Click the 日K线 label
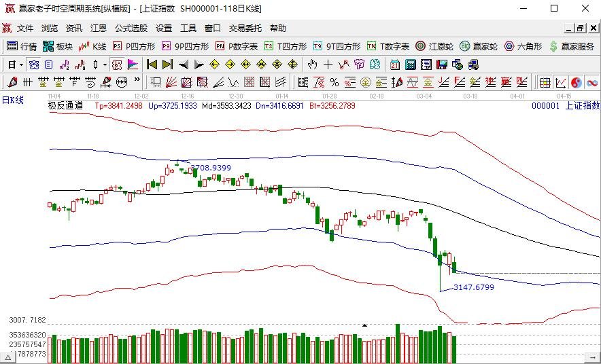The width and height of the screenshot is (601, 364). click(13, 101)
